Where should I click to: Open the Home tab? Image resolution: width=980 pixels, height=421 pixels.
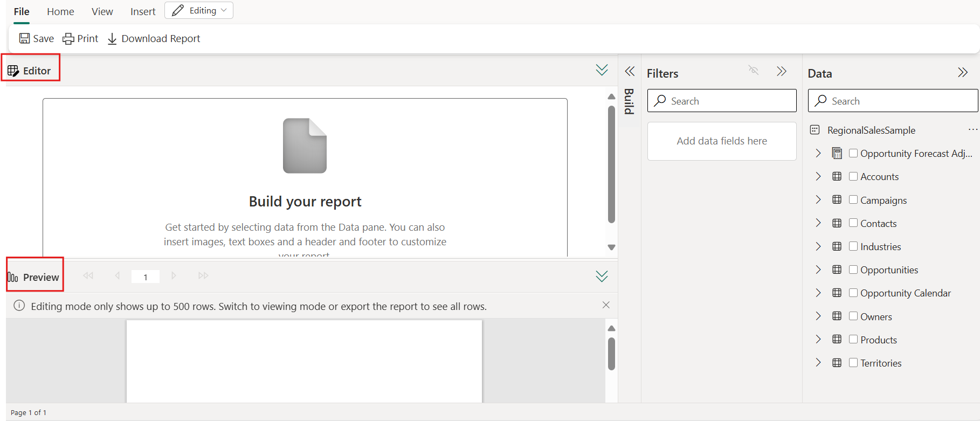[x=60, y=11]
